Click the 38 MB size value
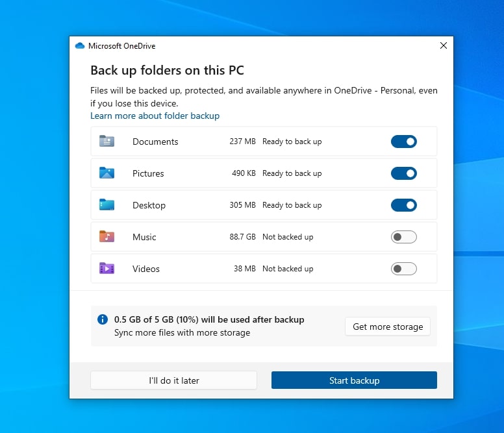504x433 pixels. (245, 269)
